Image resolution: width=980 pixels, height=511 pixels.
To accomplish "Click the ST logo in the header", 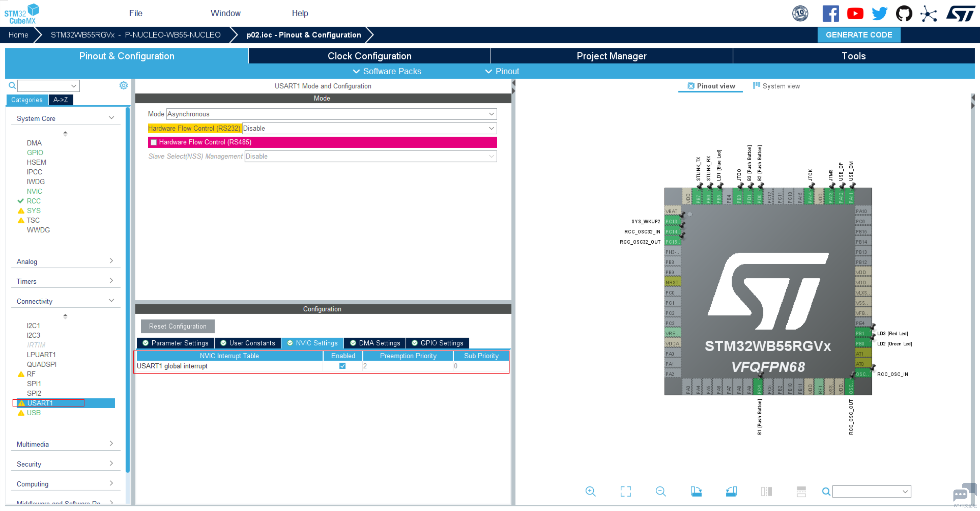I will click(x=961, y=14).
